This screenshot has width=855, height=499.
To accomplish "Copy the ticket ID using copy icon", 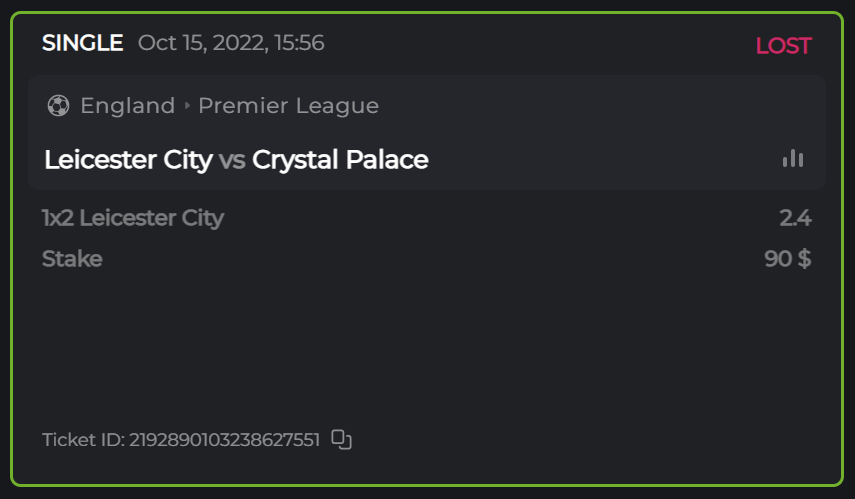I will tap(342, 439).
